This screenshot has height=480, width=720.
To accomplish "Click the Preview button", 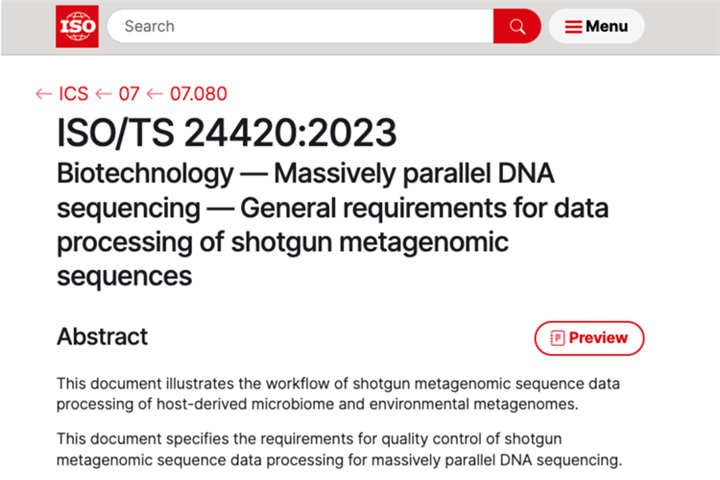I will 589,338.
